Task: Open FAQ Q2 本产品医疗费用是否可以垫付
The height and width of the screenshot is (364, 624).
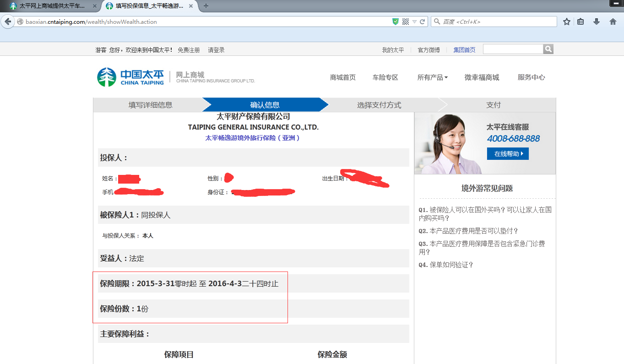Action: click(468, 231)
